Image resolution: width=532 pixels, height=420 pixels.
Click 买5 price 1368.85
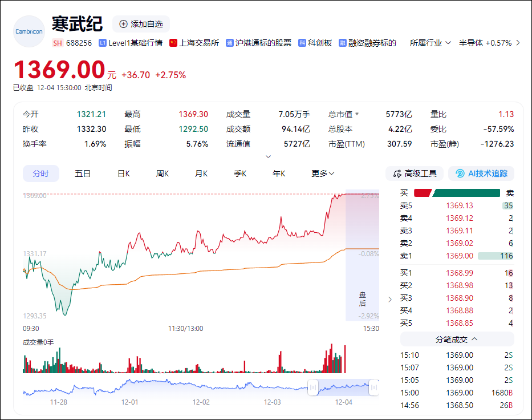point(460,323)
